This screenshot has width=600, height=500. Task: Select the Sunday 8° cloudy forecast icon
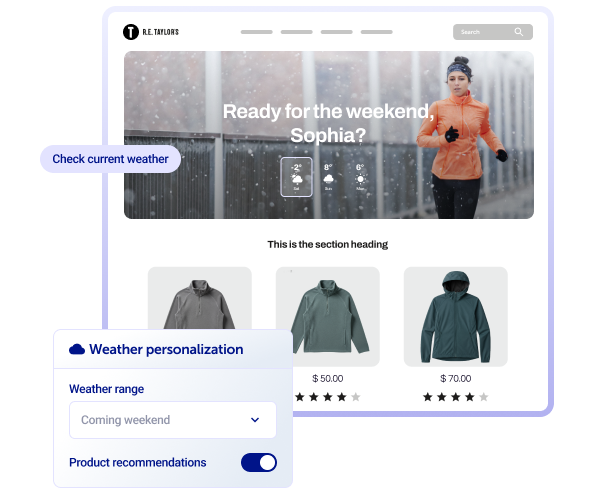point(328,177)
